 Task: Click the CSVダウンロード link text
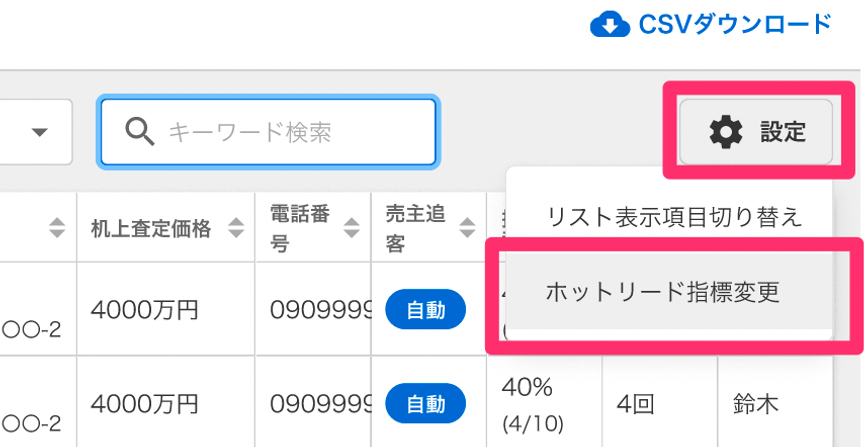(735, 23)
